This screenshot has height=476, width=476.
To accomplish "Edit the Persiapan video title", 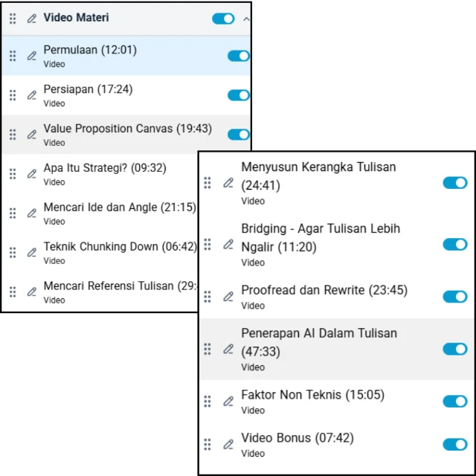I will pyautogui.click(x=32, y=95).
